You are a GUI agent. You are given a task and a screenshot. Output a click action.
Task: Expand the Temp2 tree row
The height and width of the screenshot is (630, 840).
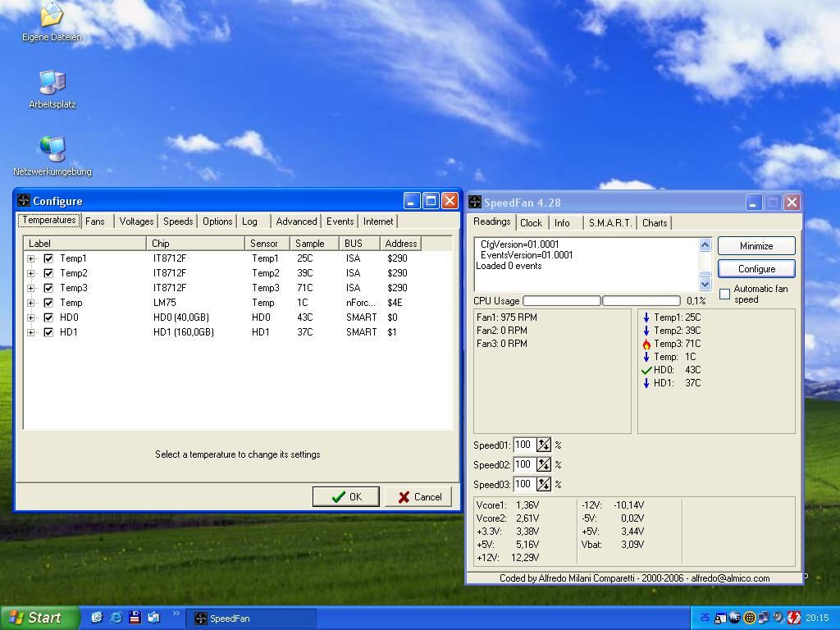pos(30,273)
